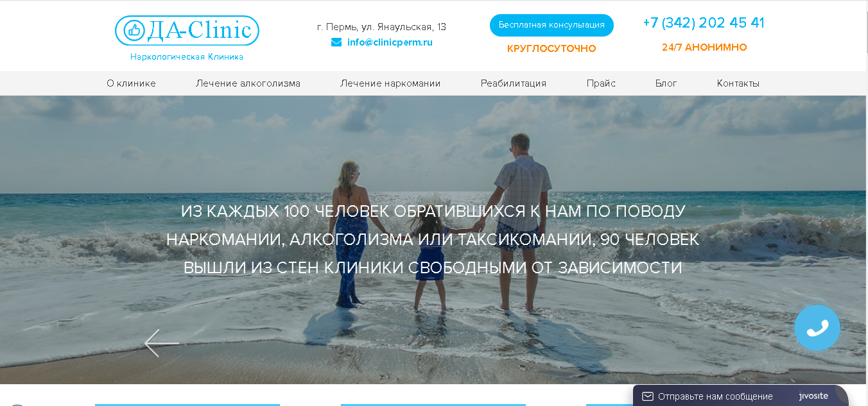
Task: Open the Лечение наркомании menu item
Action: pos(390,83)
